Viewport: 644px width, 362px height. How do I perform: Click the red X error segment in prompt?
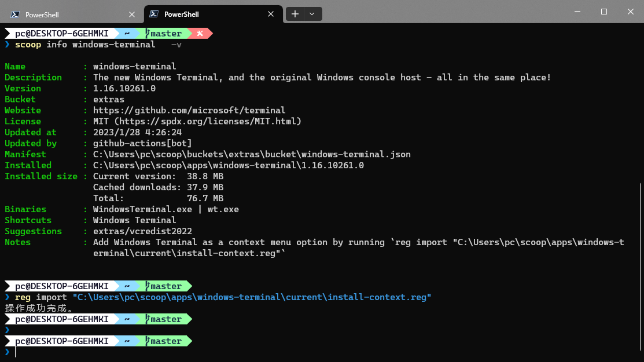point(200,33)
